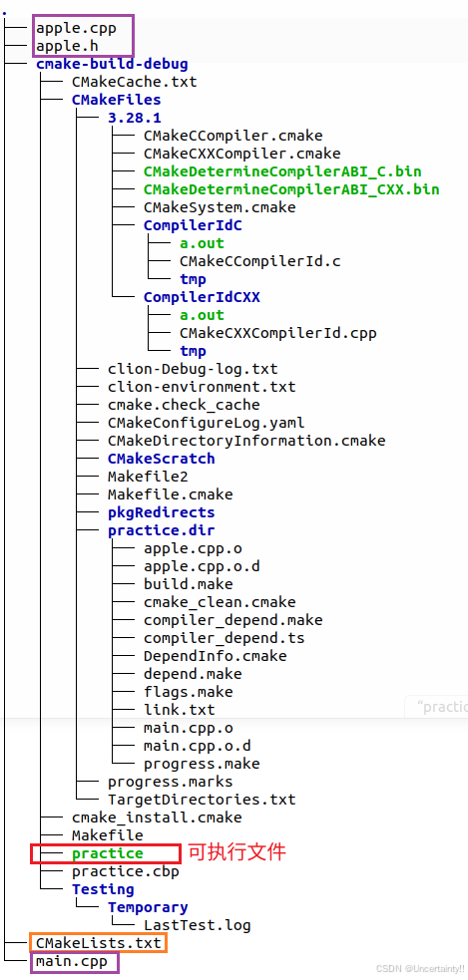Open tmp folder below CMakeCXXCompilerId.cpp
468x980 pixels.
pos(193,351)
